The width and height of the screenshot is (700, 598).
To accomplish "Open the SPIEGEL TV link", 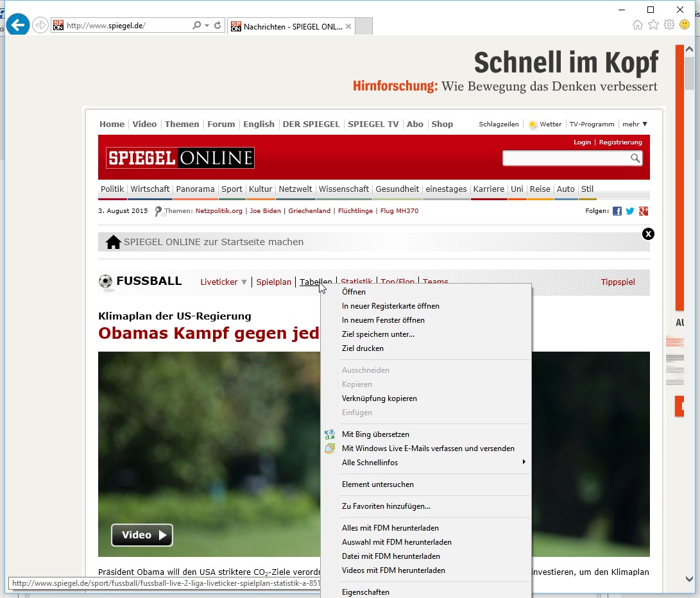I will click(x=373, y=124).
